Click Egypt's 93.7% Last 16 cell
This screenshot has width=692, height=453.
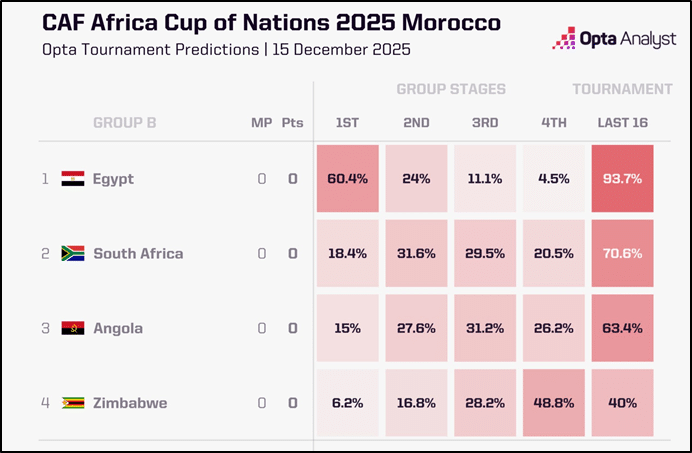[622, 179]
